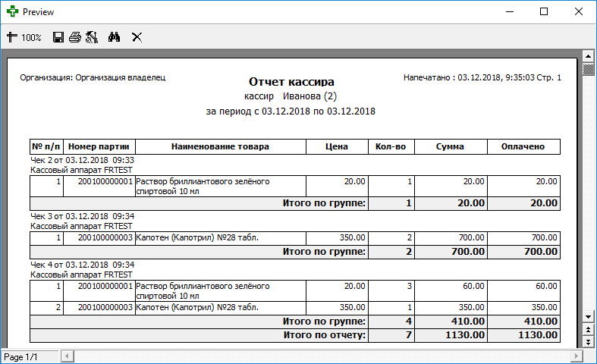Click the Preview window app icon
597x364 pixels.
tap(13, 12)
